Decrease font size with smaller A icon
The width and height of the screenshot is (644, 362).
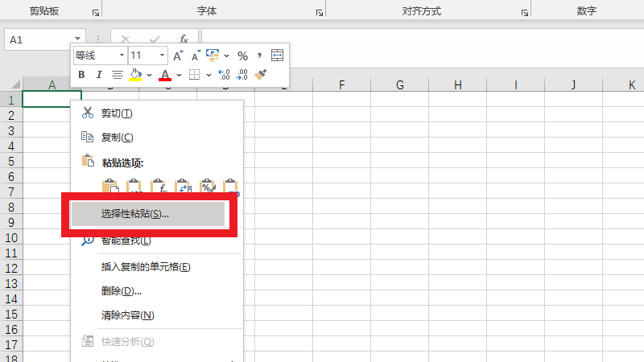pos(195,56)
